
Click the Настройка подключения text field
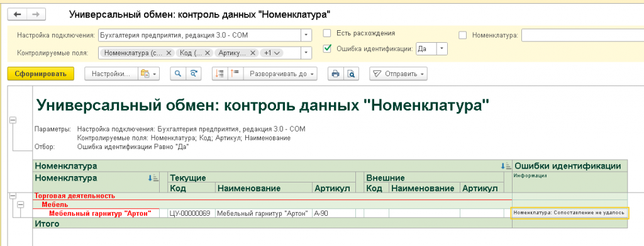[199, 35]
